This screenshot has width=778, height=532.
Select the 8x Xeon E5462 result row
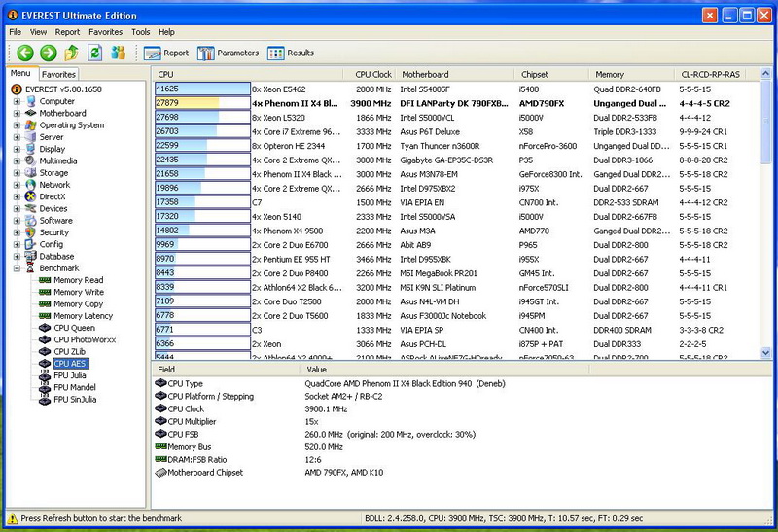pos(456,89)
